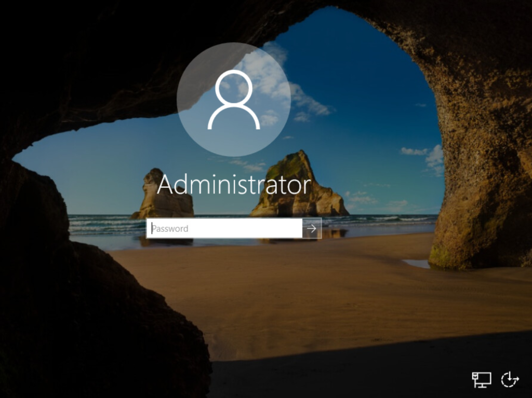Focus the Password text box
This screenshot has height=398, width=532.
pyautogui.click(x=224, y=228)
